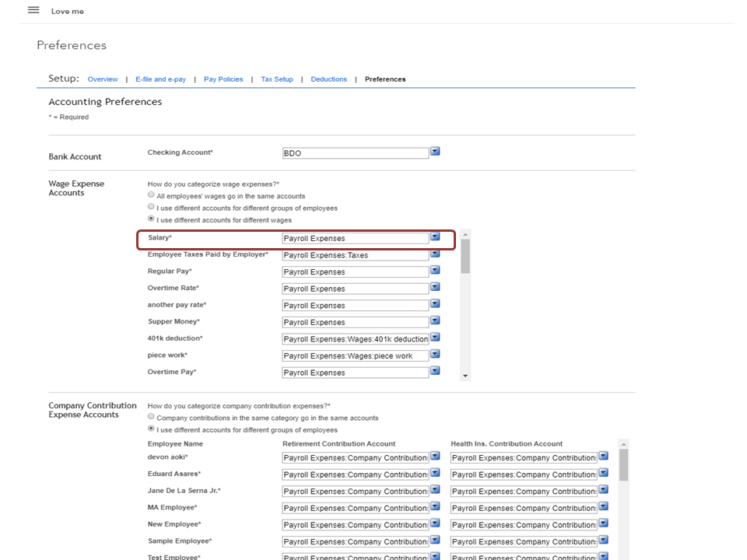Screen dimensions: 747x560
Task: Click Salary account dropdown arrow
Action: pos(435,236)
